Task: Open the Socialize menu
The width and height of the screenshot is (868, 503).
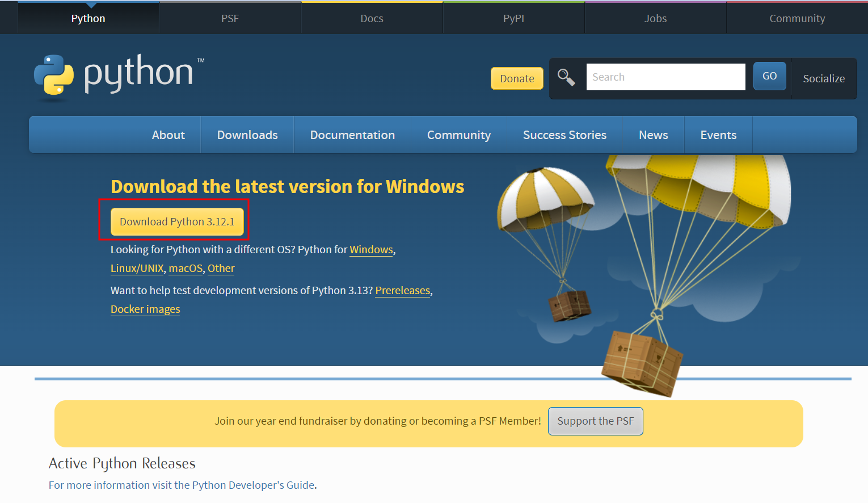Action: click(824, 78)
